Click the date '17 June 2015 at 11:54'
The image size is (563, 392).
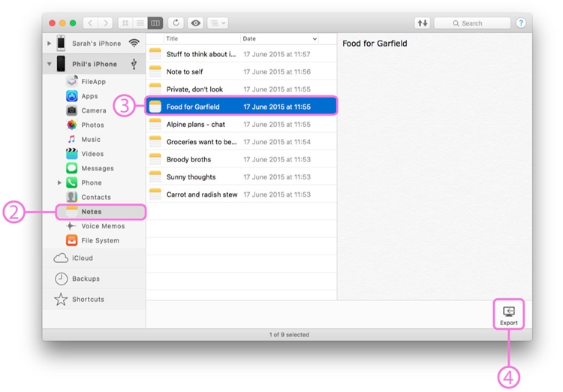click(277, 142)
